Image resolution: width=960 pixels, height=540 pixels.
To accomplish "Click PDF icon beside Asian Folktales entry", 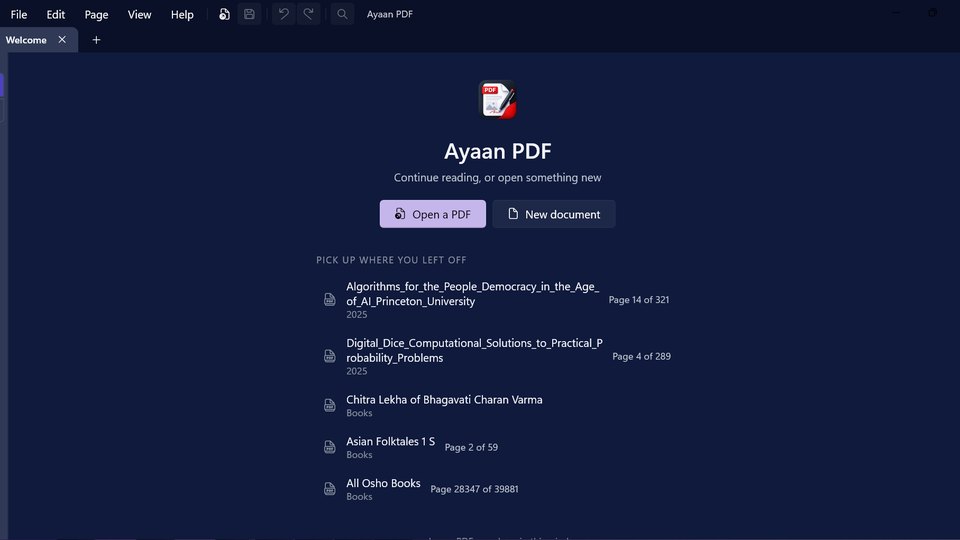I will [330, 447].
